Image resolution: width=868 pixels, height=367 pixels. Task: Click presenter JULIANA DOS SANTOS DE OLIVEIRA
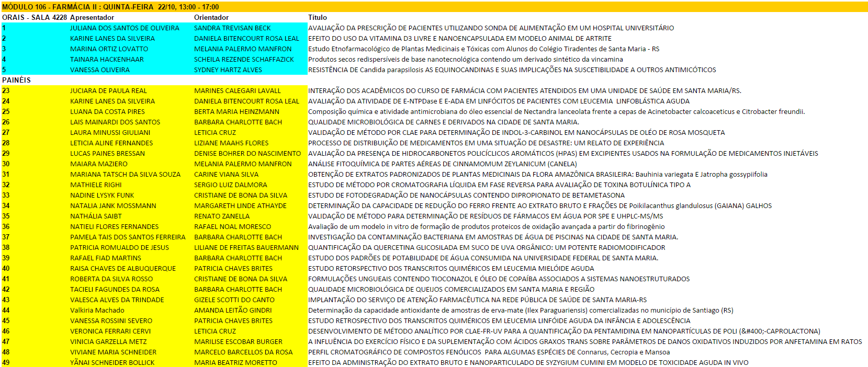click(125, 28)
